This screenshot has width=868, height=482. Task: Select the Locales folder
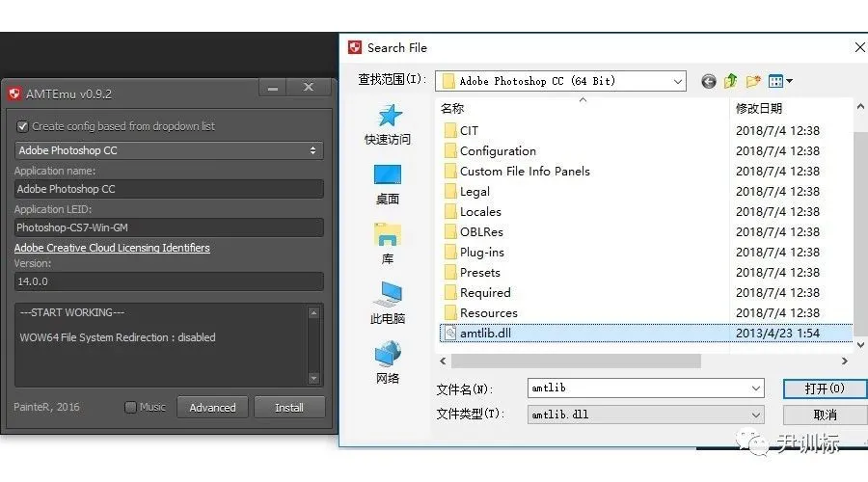tap(480, 211)
